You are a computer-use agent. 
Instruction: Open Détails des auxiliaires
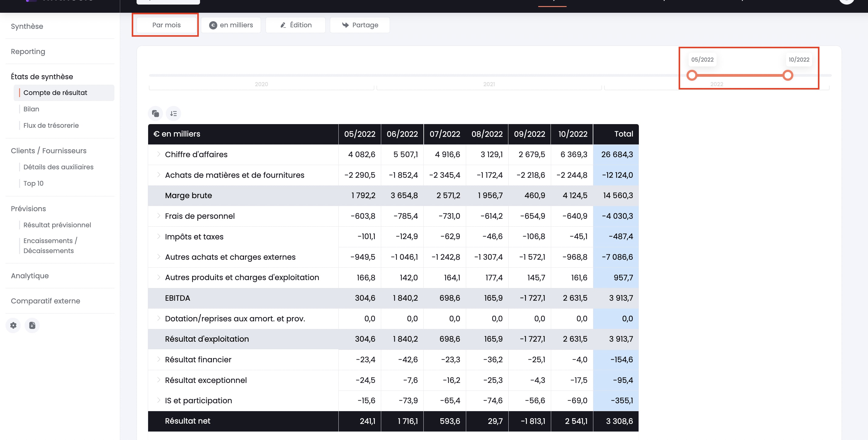tap(58, 167)
